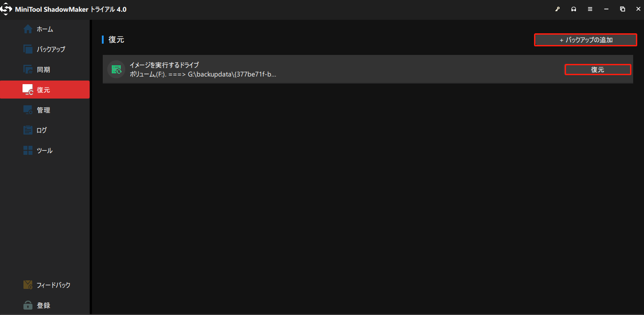This screenshot has height=315, width=644.
Task: Open the 同期 (sync) sidebar icon
Action: click(27, 69)
